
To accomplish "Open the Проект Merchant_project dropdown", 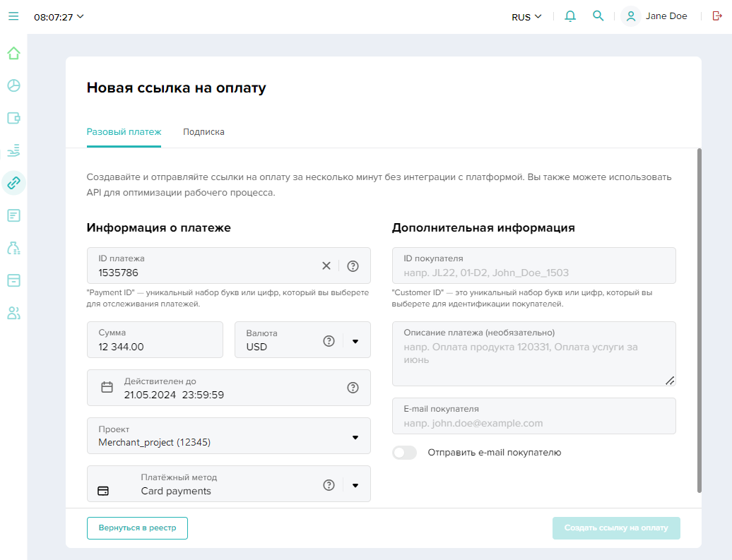I will (x=355, y=437).
